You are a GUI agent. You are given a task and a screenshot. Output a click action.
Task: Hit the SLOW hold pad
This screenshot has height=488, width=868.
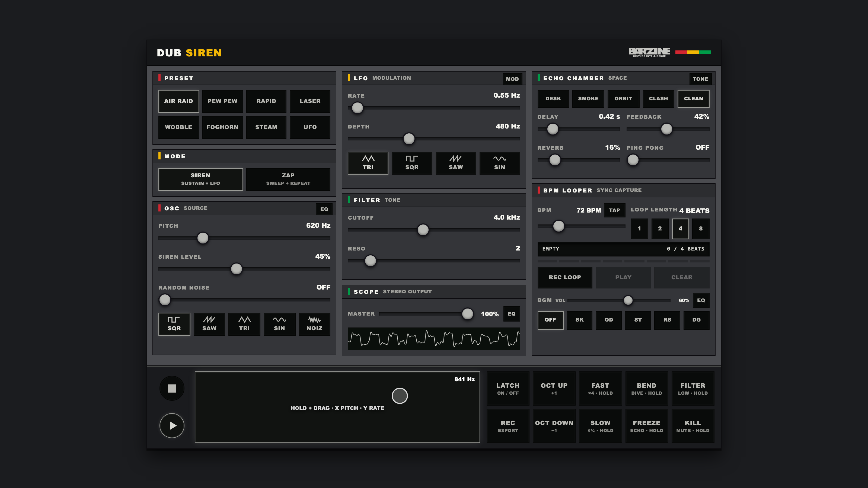coord(600,426)
